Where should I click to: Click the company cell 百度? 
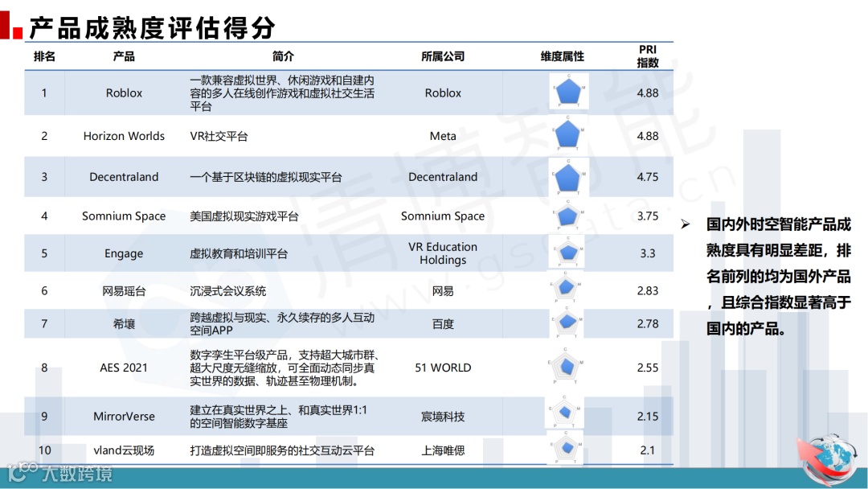click(443, 324)
